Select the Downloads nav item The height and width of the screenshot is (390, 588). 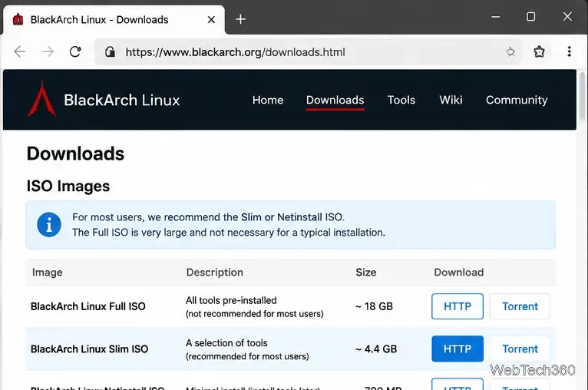tap(335, 100)
